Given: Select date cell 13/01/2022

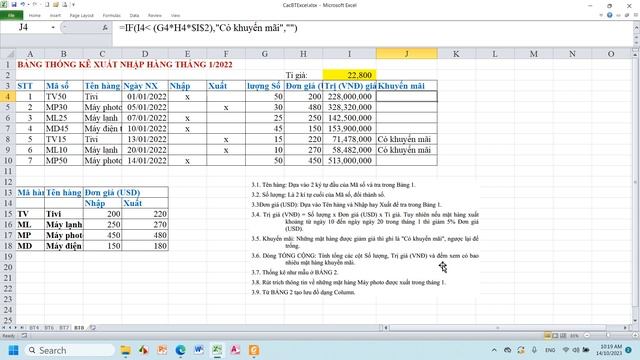Looking at the screenshot, I should (x=145, y=139).
